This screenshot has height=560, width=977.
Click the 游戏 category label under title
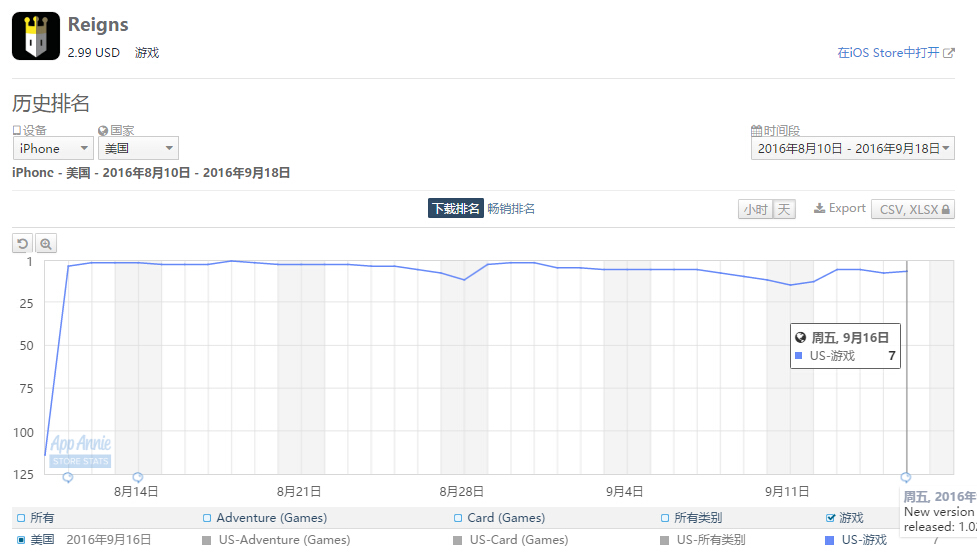[147, 53]
